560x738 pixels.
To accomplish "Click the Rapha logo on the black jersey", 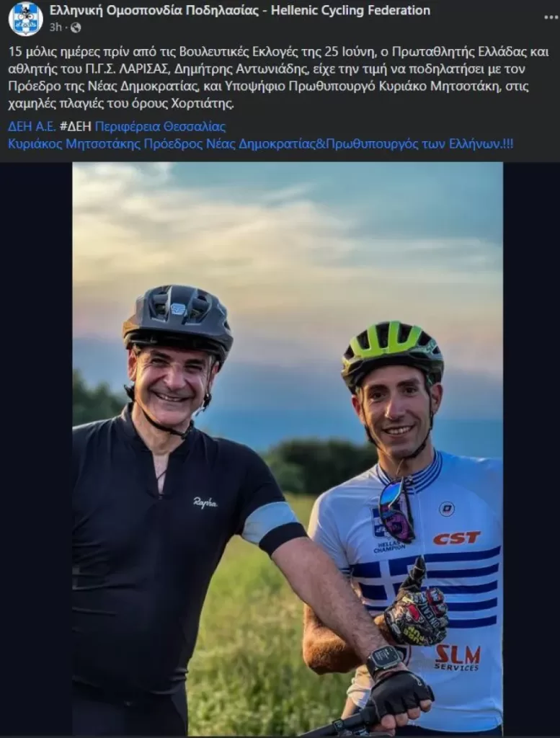I will click(x=205, y=502).
